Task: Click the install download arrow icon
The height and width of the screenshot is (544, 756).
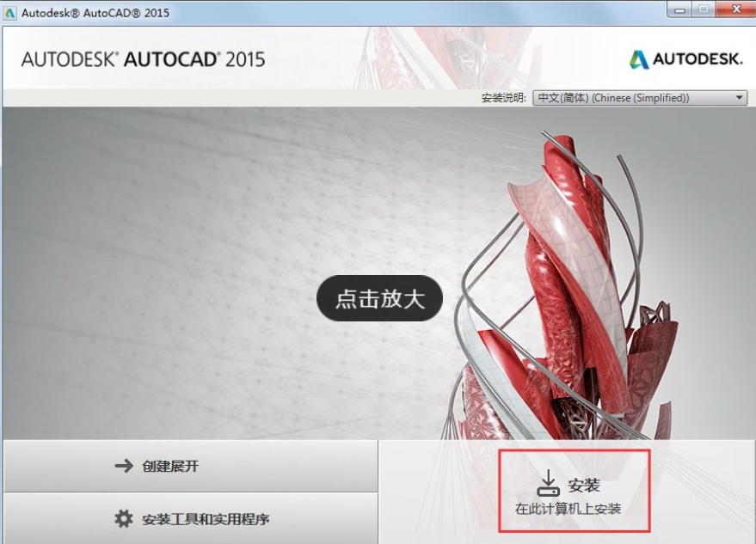Action: tap(548, 483)
